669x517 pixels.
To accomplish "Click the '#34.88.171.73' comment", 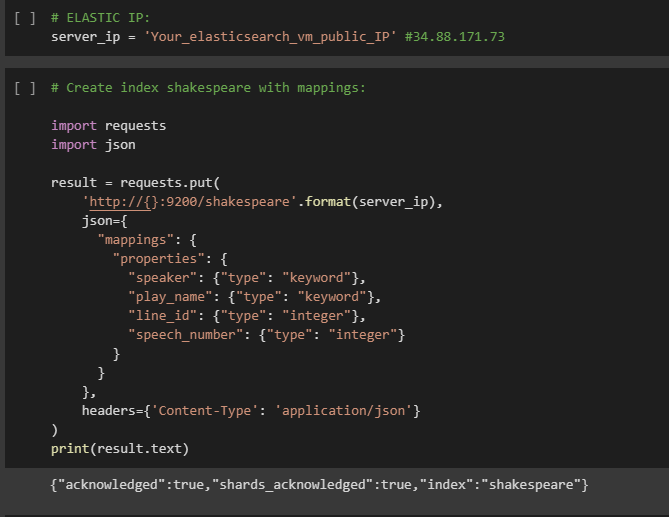I will click(455, 37).
